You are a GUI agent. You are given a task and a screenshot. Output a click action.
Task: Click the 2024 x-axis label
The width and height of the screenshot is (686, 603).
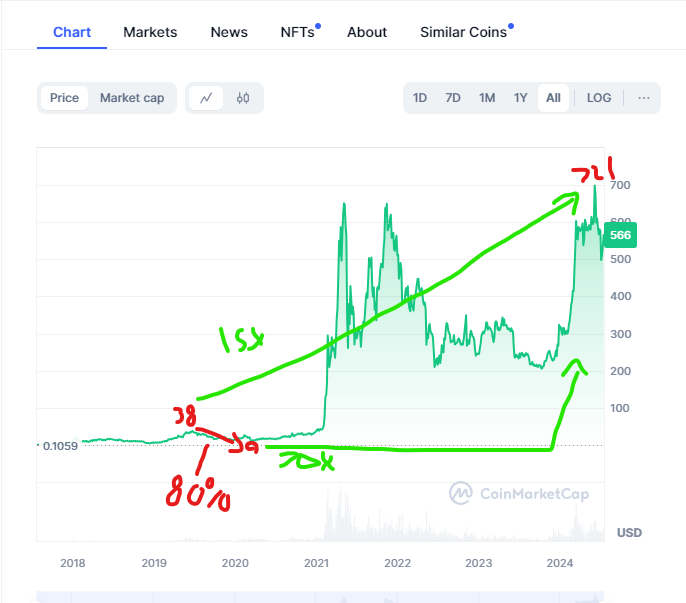(560, 563)
